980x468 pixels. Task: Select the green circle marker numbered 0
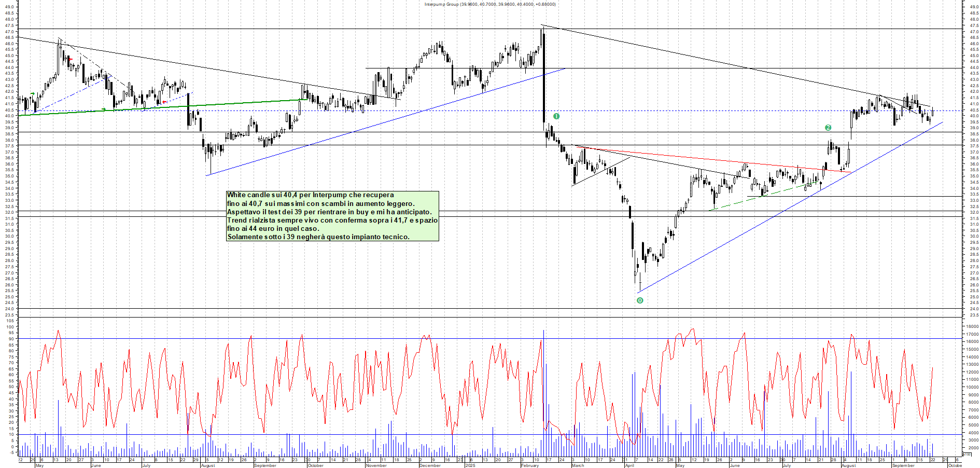tap(640, 300)
